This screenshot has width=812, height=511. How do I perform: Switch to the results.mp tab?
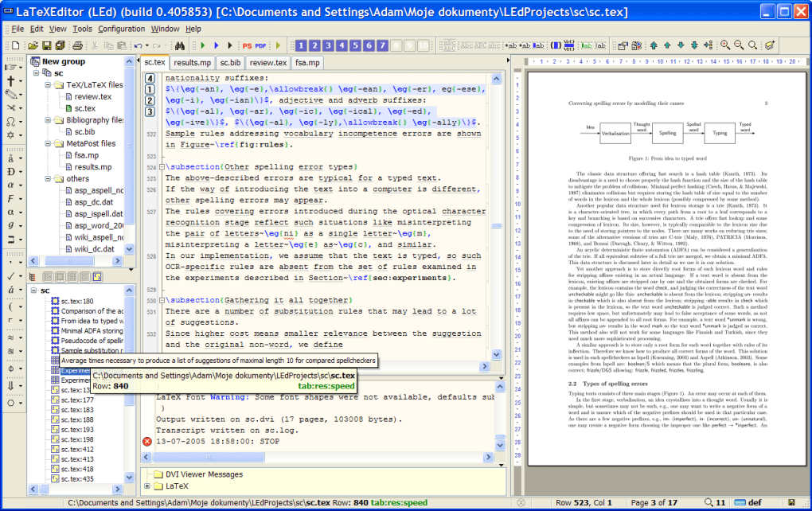[x=192, y=63]
